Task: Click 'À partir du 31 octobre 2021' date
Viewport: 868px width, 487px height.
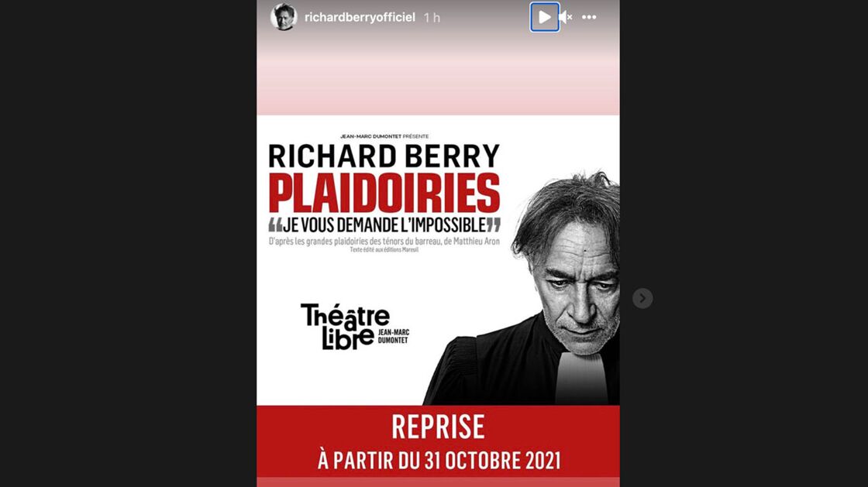Action: pos(439,461)
